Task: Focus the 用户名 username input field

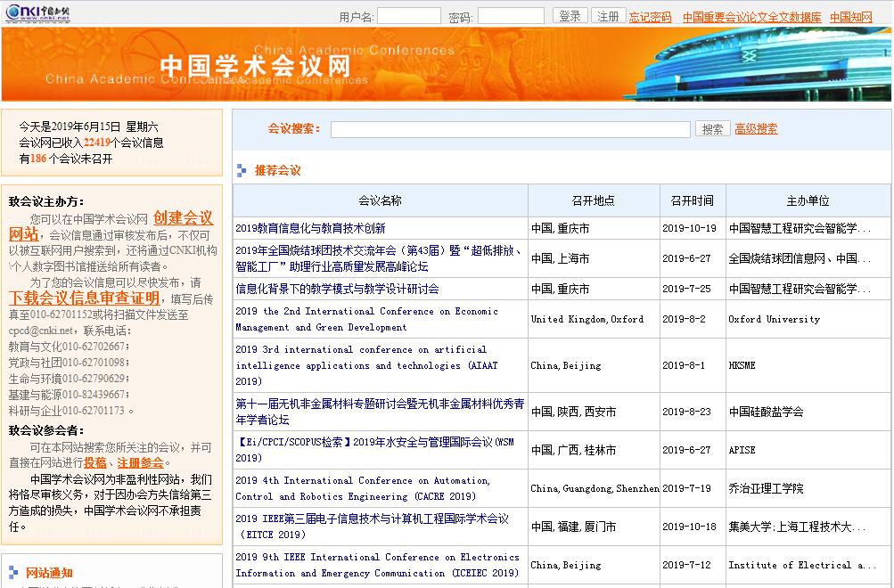Action: [408, 16]
